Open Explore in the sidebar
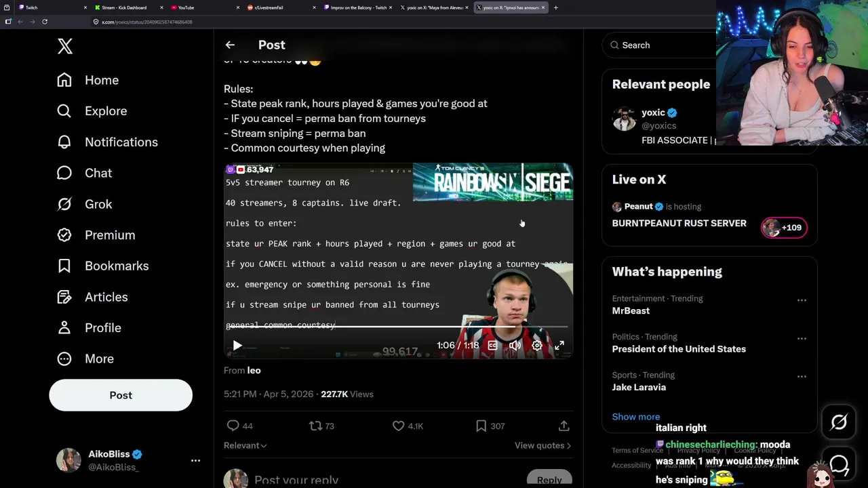Viewport: 868px width, 488px height. pos(92,111)
